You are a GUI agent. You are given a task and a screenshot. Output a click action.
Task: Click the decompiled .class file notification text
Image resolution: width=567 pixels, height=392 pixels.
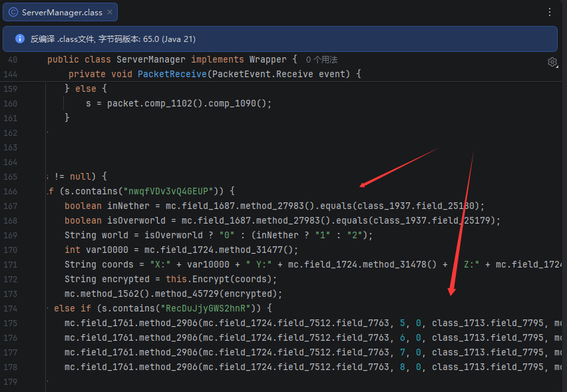(x=113, y=39)
